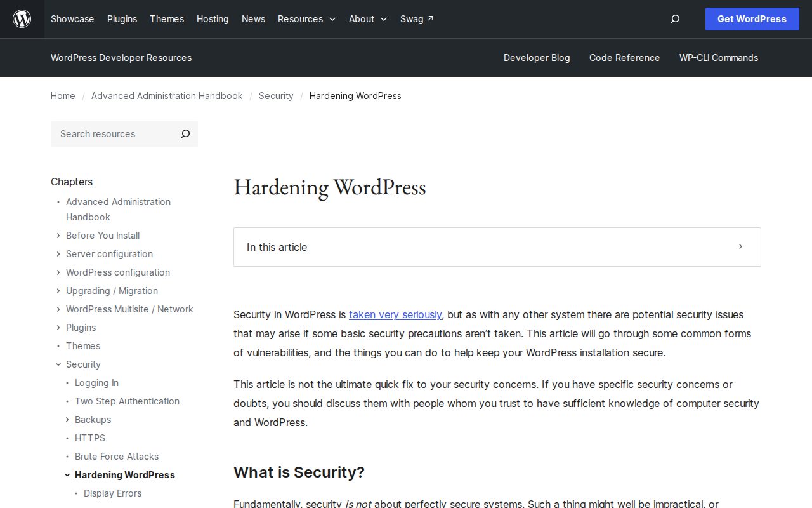Open the Logging In page
This screenshot has height=508, width=812.
(96, 383)
